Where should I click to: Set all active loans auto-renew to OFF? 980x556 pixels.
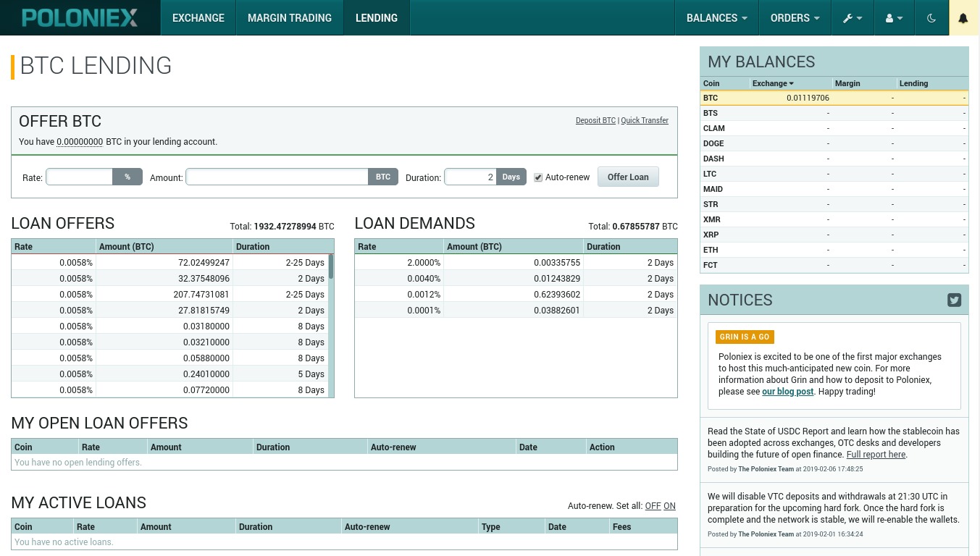click(653, 505)
